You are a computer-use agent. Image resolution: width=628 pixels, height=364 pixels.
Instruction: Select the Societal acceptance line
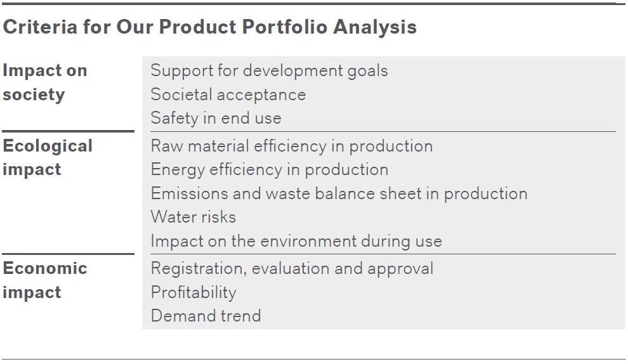[x=228, y=95]
